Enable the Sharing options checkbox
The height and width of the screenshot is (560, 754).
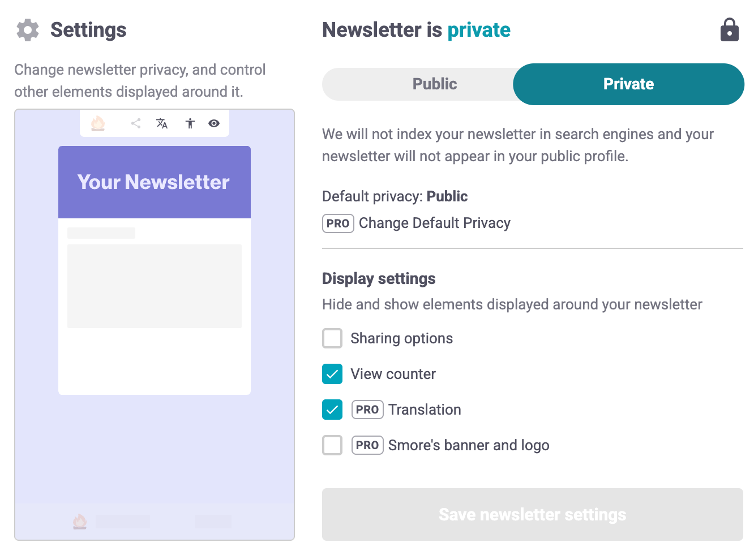click(x=332, y=338)
